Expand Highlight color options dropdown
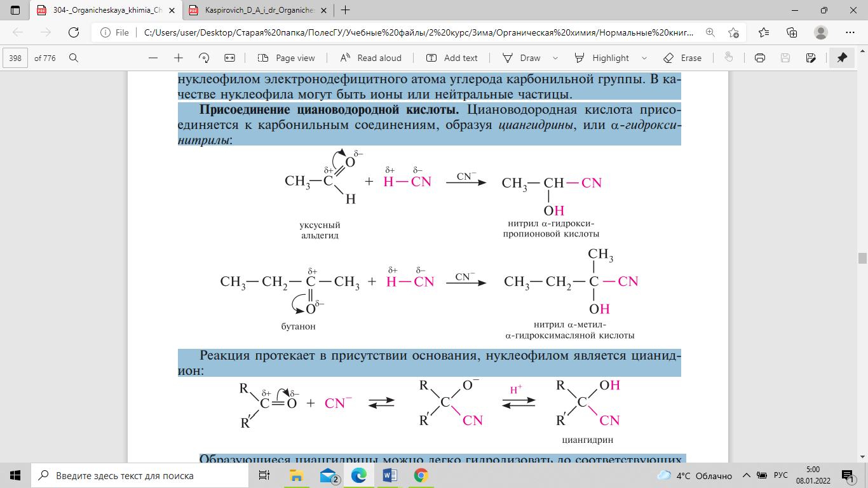The height and width of the screenshot is (488, 868). pos(644,58)
